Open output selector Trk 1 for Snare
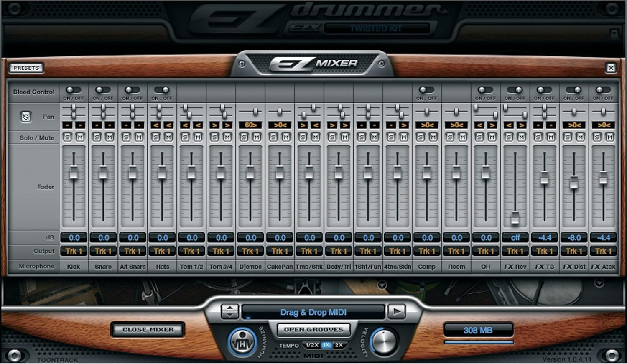Viewport: 627px width, 364px height. click(103, 251)
